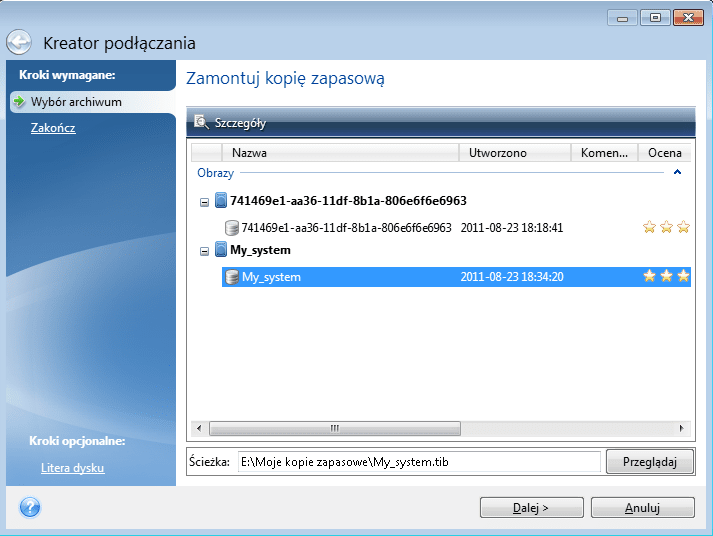Screen dimensions: 713x536
Task: Minimize the Kreator podłączania window
Action: [622, 18]
